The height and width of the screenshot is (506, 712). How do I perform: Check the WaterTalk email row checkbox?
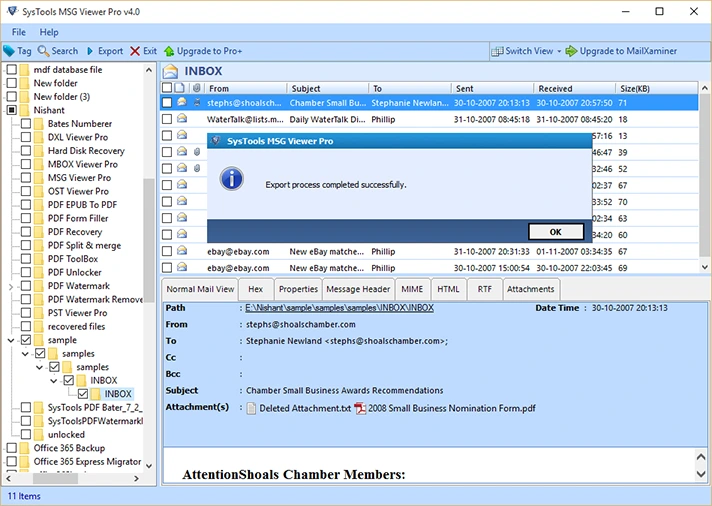coord(167,119)
